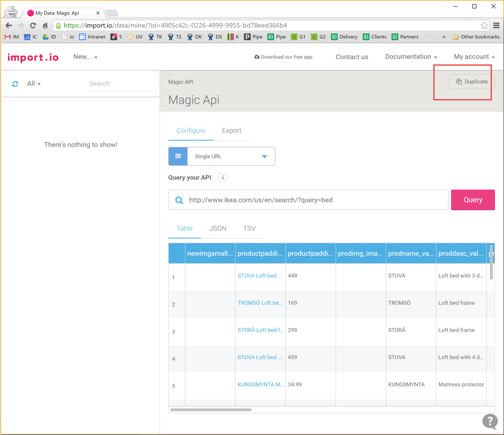This screenshot has height=435, width=504.
Task: Click the table vertical scrollbar
Action: coord(491,262)
